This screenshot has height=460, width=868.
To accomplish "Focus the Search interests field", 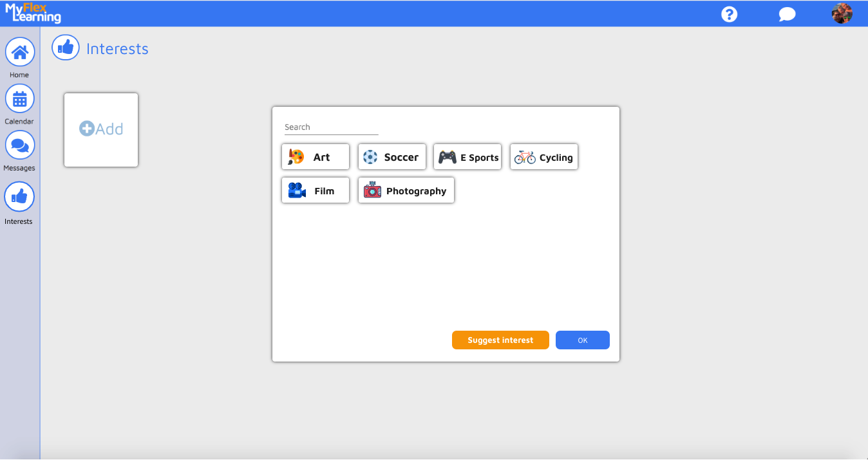I will pos(331,127).
